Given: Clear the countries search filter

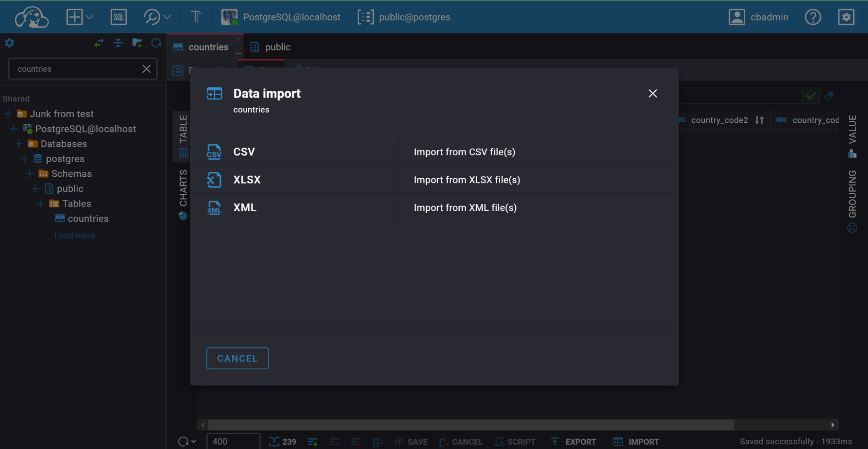Looking at the screenshot, I should coord(146,69).
